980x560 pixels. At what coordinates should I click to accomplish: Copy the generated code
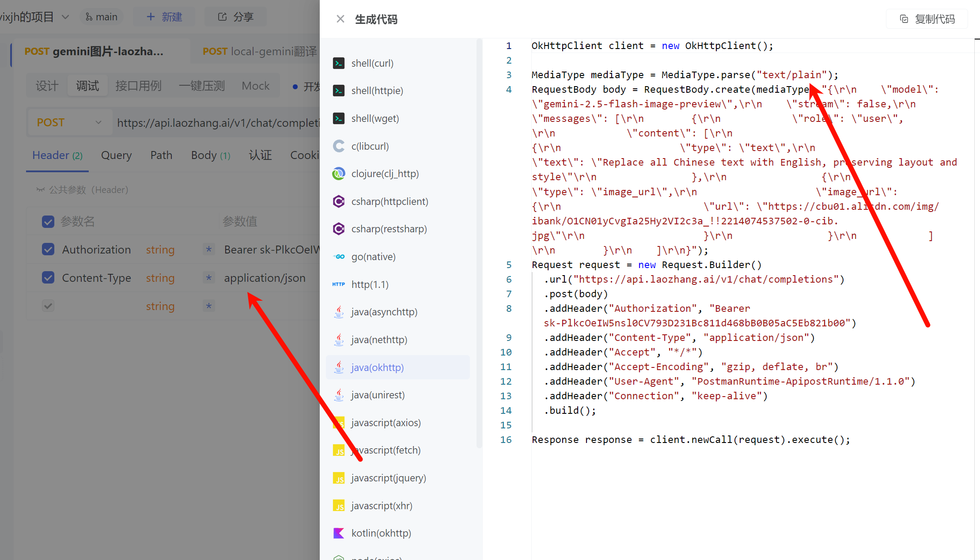point(927,19)
